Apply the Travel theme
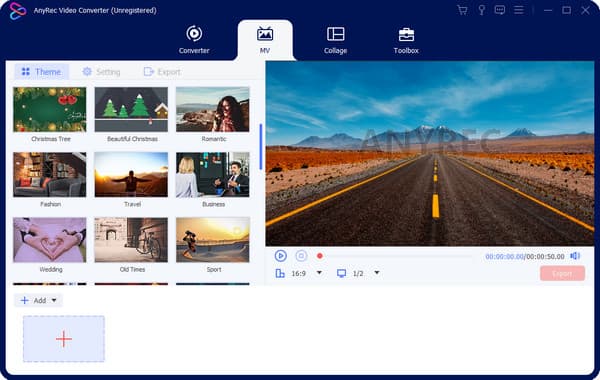The height and width of the screenshot is (380, 600). pos(131,175)
